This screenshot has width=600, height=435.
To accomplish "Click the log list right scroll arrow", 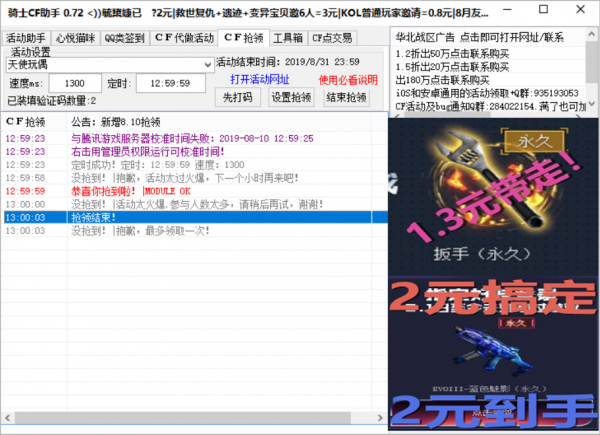I will pos(380,418).
